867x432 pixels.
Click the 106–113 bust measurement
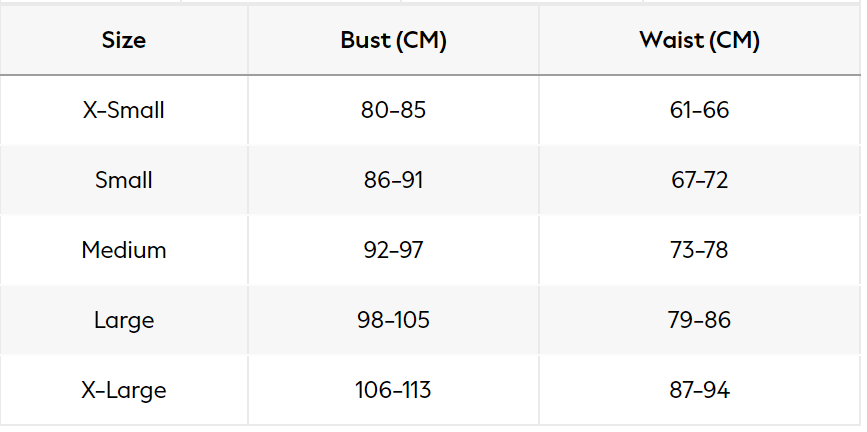[393, 390]
